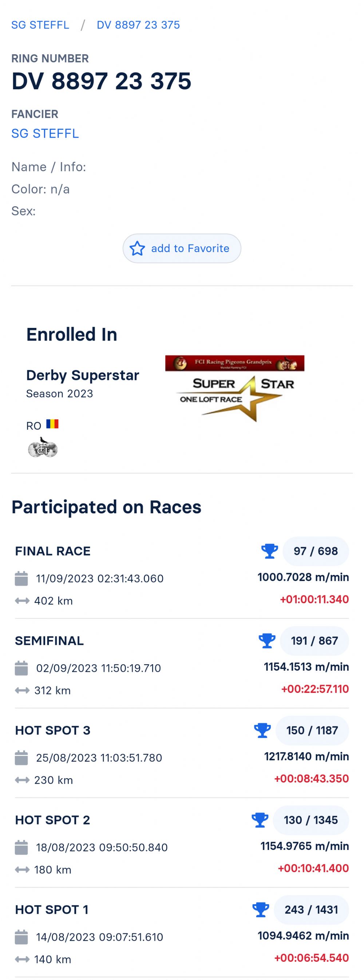Click the star icon in add to Favorite

tap(137, 248)
